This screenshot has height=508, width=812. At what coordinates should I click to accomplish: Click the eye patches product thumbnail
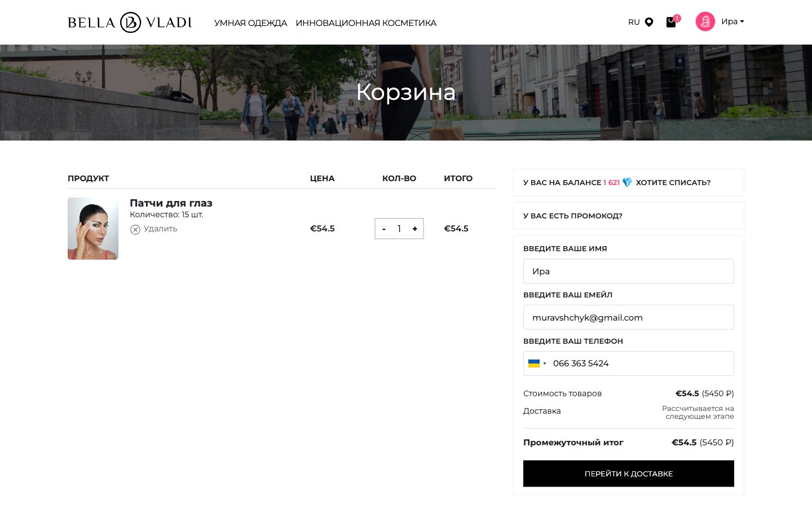point(93,229)
